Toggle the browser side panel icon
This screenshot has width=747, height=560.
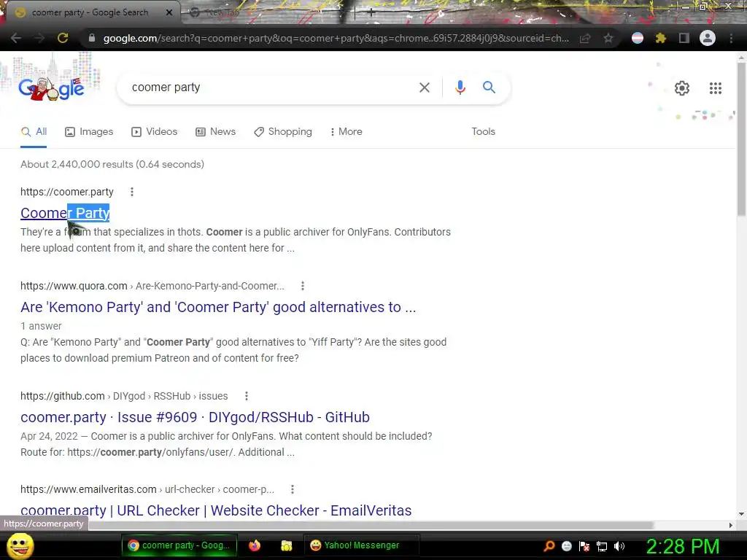[684, 38]
